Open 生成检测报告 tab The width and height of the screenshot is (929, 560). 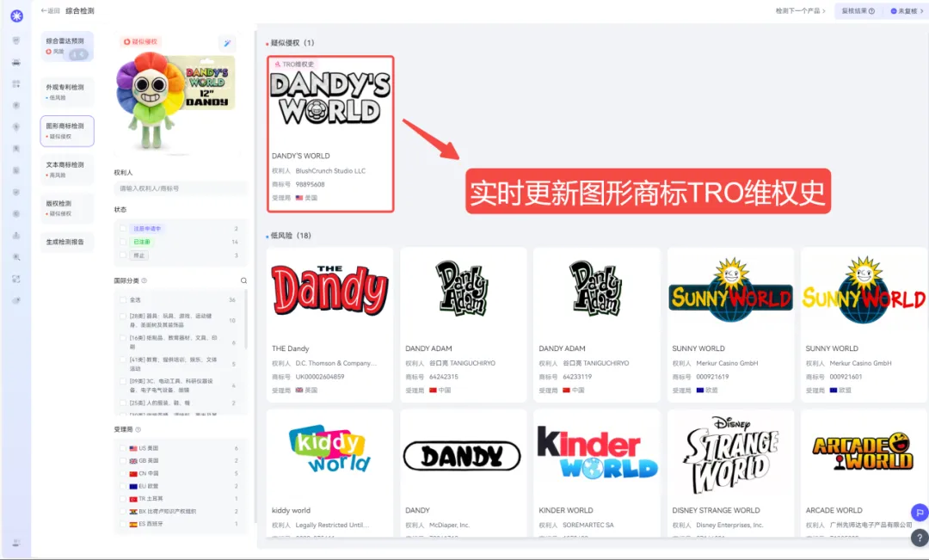[x=67, y=242]
